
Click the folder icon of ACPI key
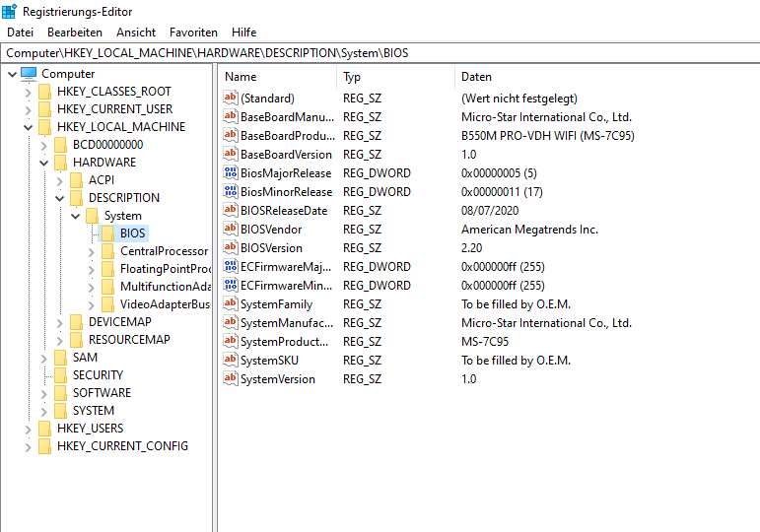point(77,180)
